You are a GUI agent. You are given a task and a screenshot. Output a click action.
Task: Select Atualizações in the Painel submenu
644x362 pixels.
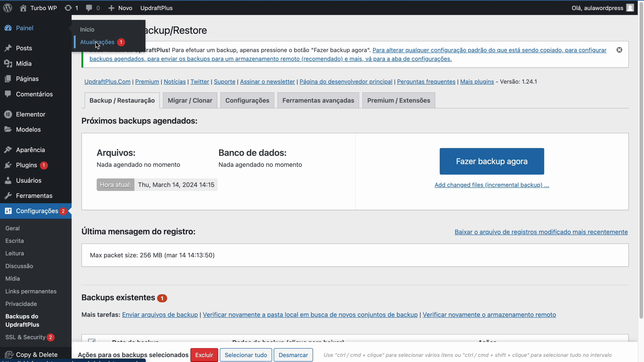97,42
